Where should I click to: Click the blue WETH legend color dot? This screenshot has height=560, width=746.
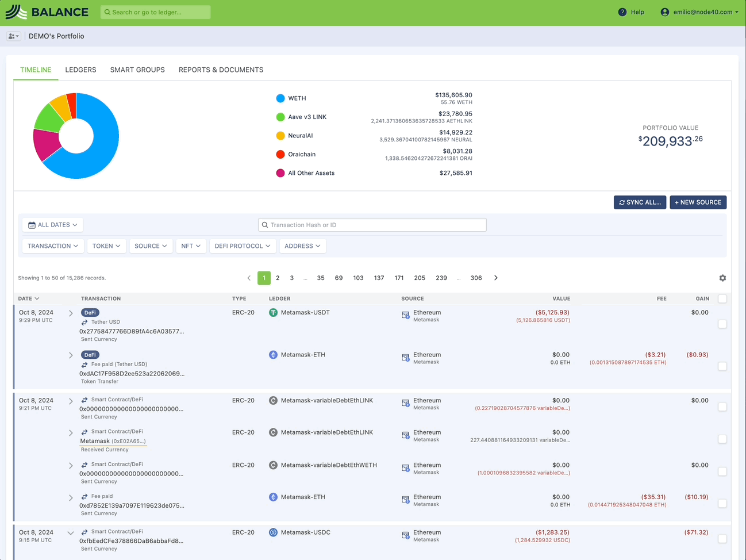coord(280,98)
